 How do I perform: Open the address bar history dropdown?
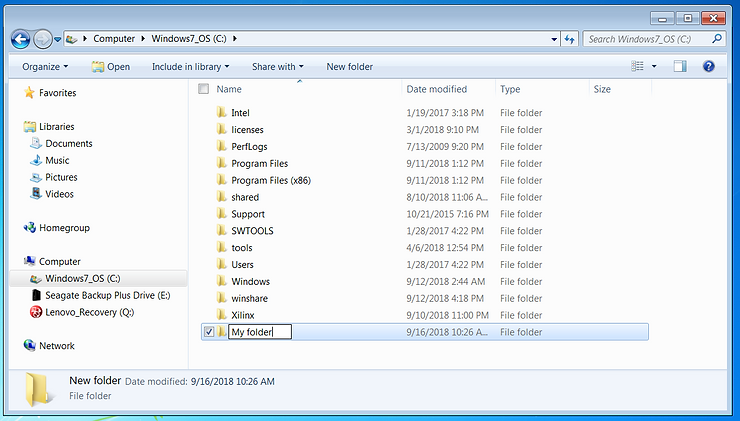tap(554, 39)
